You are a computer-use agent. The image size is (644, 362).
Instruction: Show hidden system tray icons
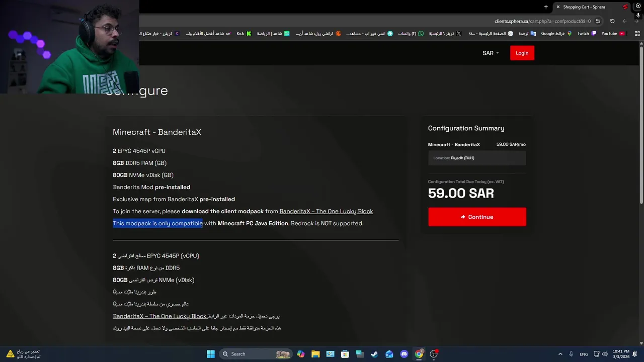coord(560,354)
